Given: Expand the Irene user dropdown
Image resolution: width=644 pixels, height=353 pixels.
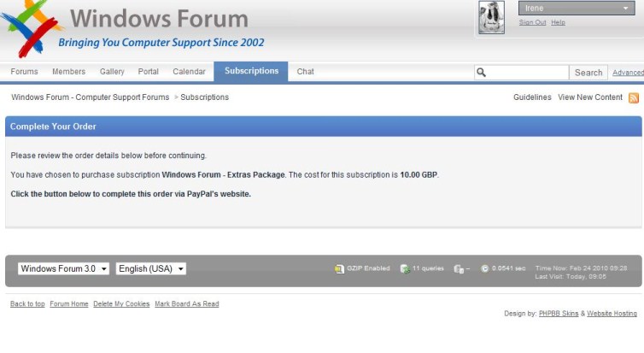Looking at the screenshot, I should tap(577, 9).
